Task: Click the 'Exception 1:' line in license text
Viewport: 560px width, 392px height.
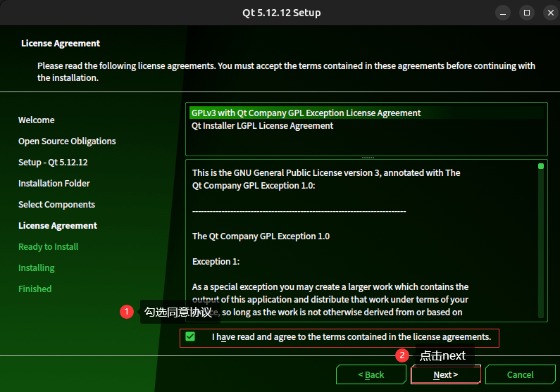Action: (216, 262)
